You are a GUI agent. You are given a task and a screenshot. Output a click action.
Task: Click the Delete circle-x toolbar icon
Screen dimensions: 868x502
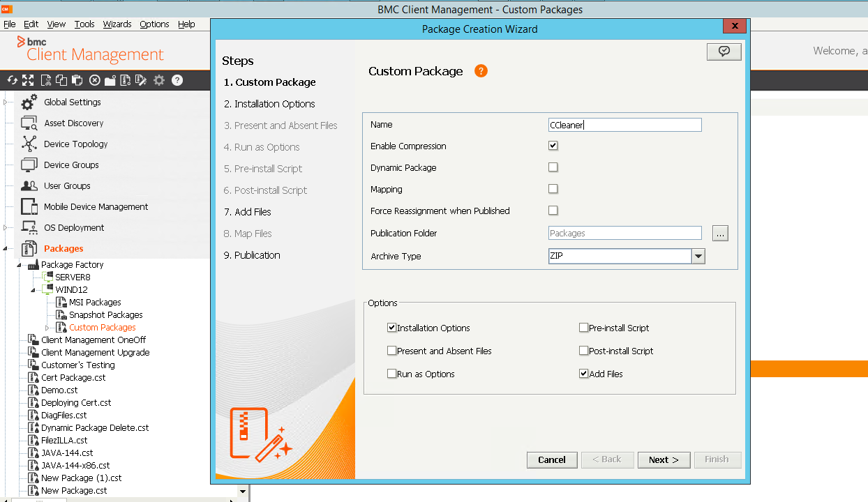(95, 80)
